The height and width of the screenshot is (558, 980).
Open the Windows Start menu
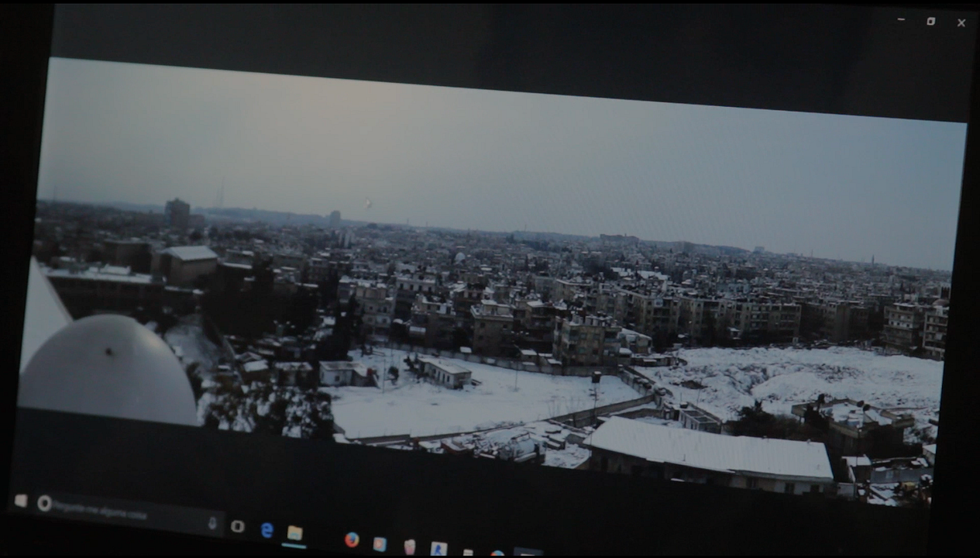(21, 501)
